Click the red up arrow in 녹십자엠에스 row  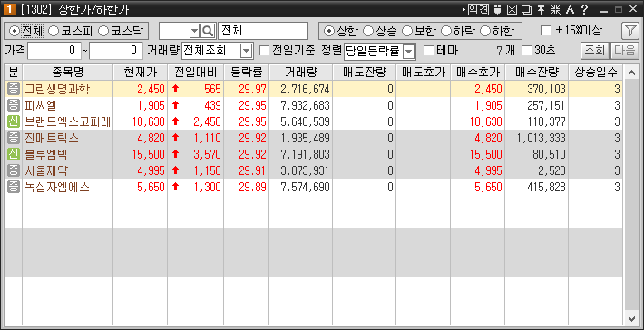pos(176,187)
